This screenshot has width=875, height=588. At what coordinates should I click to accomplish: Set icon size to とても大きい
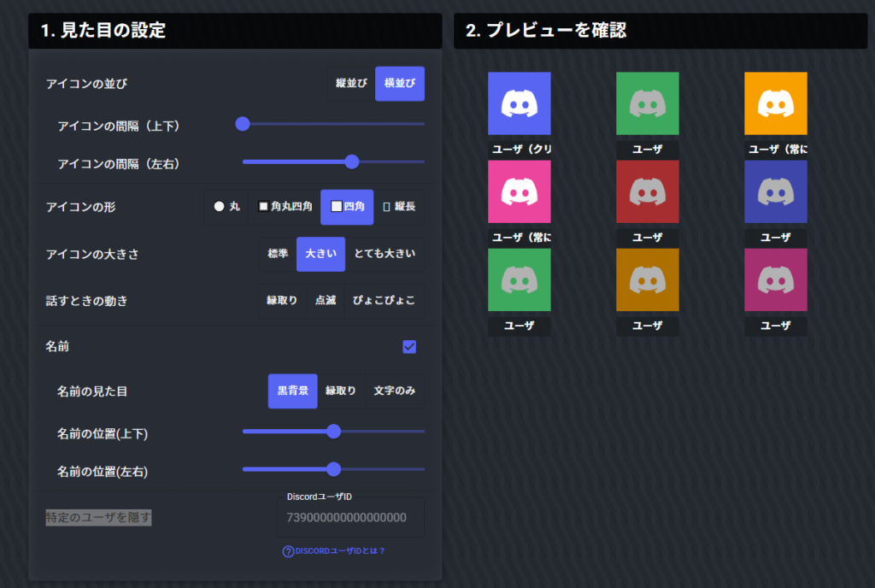pos(385,255)
